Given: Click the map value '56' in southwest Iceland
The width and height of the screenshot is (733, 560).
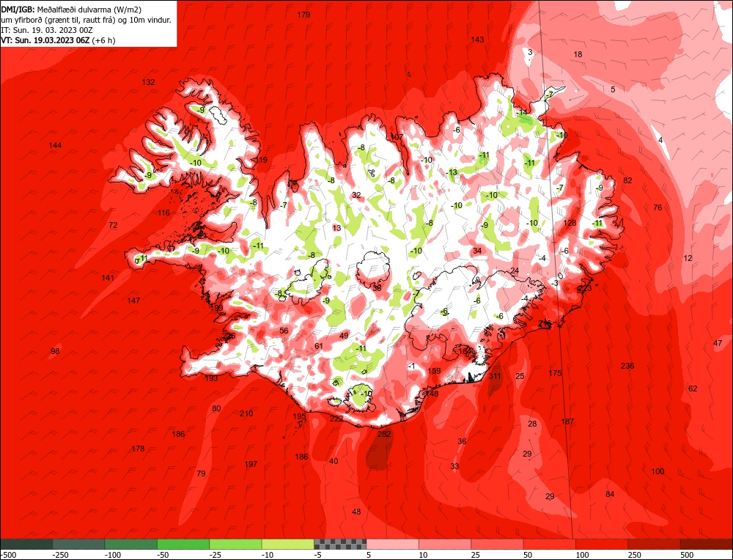Looking at the screenshot, I should click(284, 331).
